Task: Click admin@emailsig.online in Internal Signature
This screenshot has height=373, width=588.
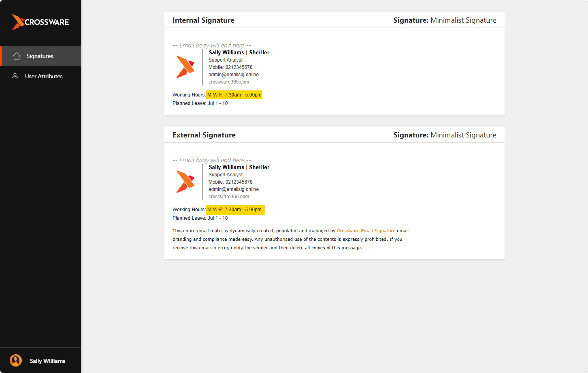Action: [234, 75]
